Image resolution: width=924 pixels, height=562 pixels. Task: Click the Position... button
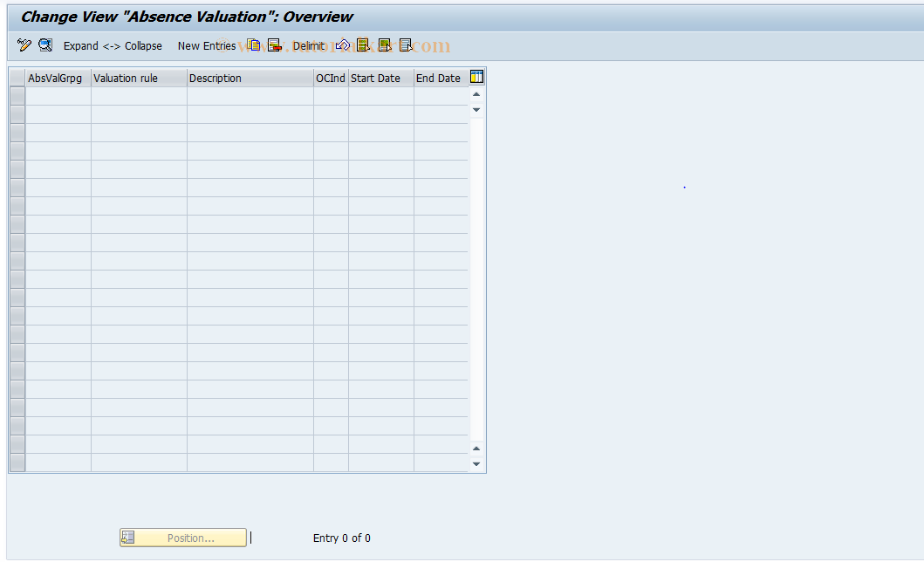coord(183,538)
